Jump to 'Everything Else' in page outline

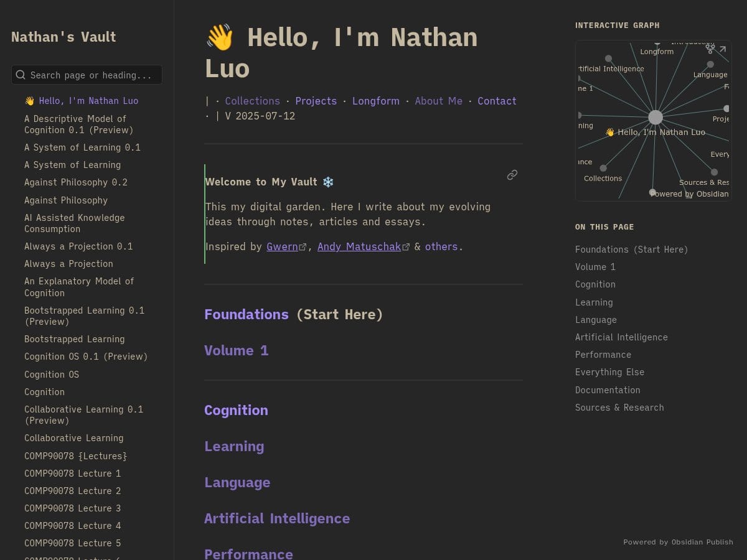pyautogui.click(x=609, y=372)
